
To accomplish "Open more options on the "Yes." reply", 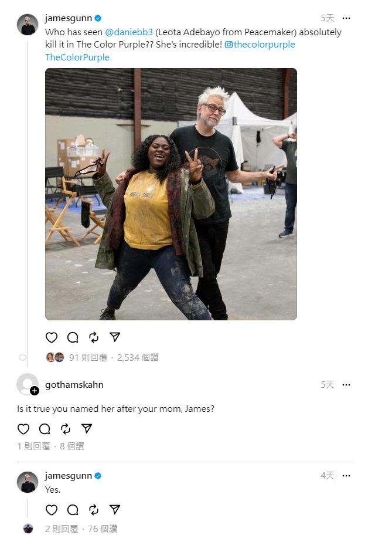I will click(346, 476).
